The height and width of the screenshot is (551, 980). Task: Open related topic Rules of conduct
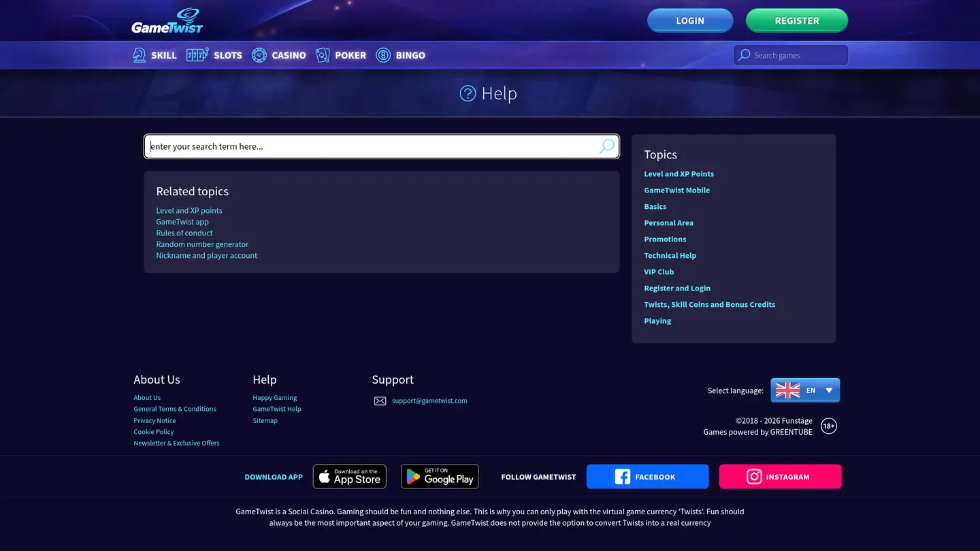(184, 233)
